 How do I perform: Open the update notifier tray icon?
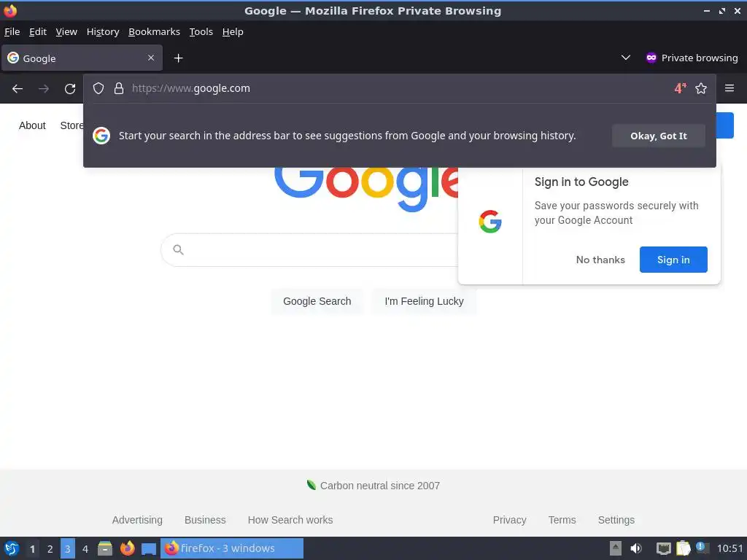(x=702, y=548)
